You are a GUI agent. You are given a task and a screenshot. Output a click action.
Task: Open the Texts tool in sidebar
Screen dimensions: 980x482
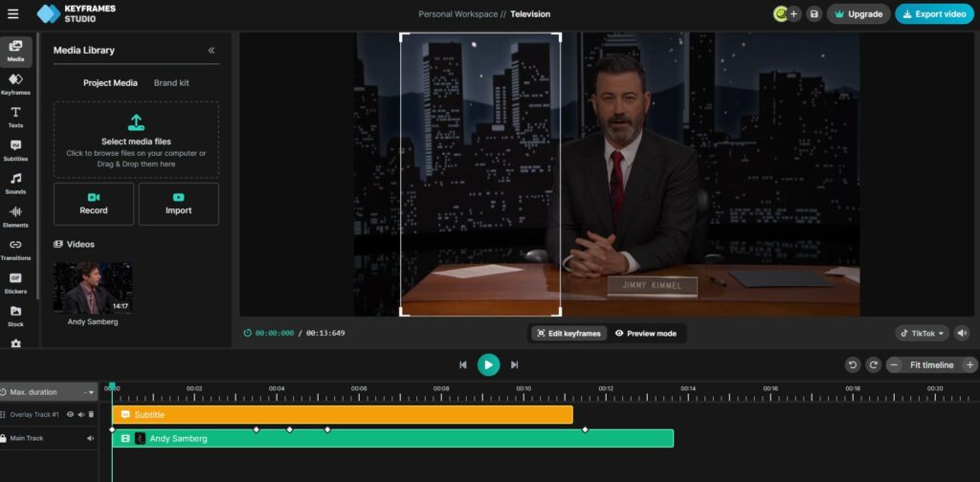(x=15, y=117)
